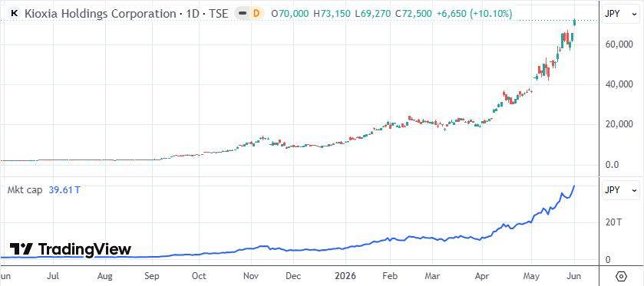Click the May label on time axis

[x=531, y=276]
